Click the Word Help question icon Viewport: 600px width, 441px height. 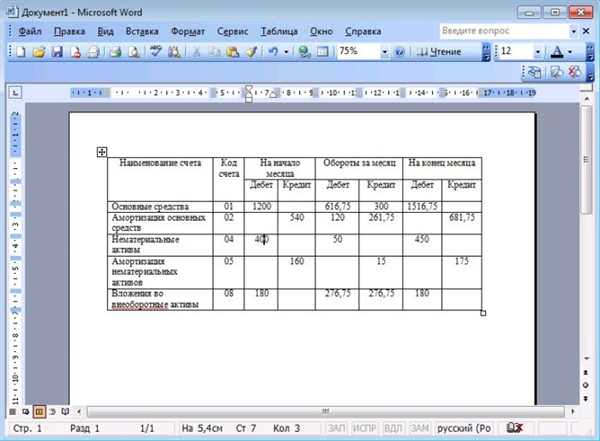(399, 52)
